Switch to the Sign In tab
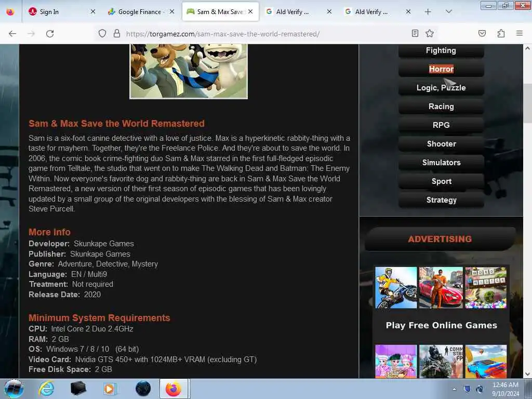 (x=61, y=12)
